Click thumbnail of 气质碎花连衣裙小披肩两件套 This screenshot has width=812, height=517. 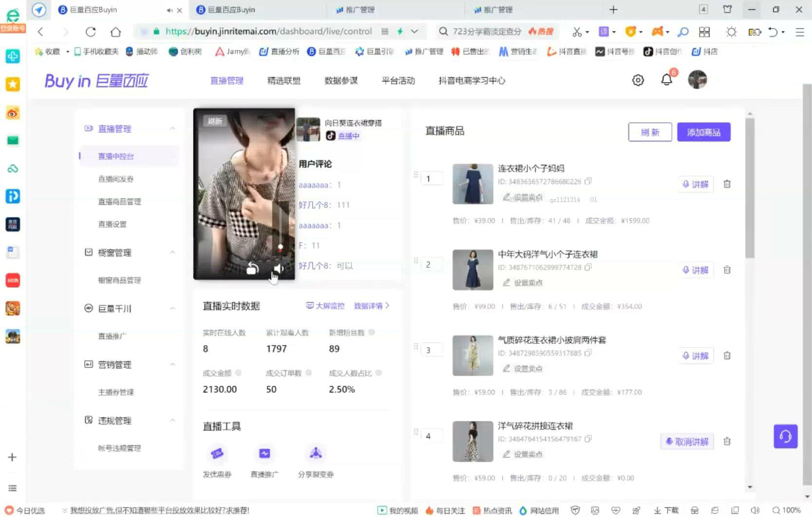click(x=473, y=355)
